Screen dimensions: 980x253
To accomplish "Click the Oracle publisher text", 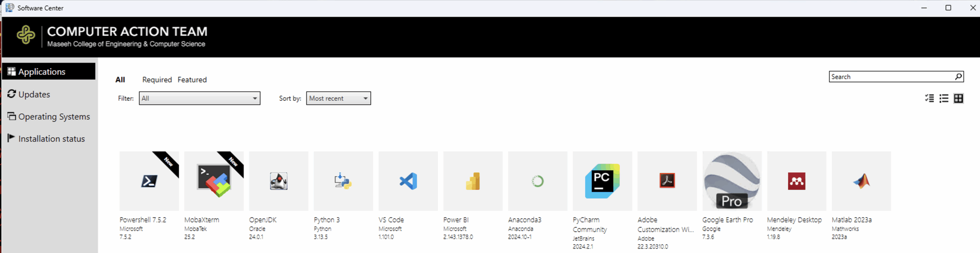I will point(257,229).
